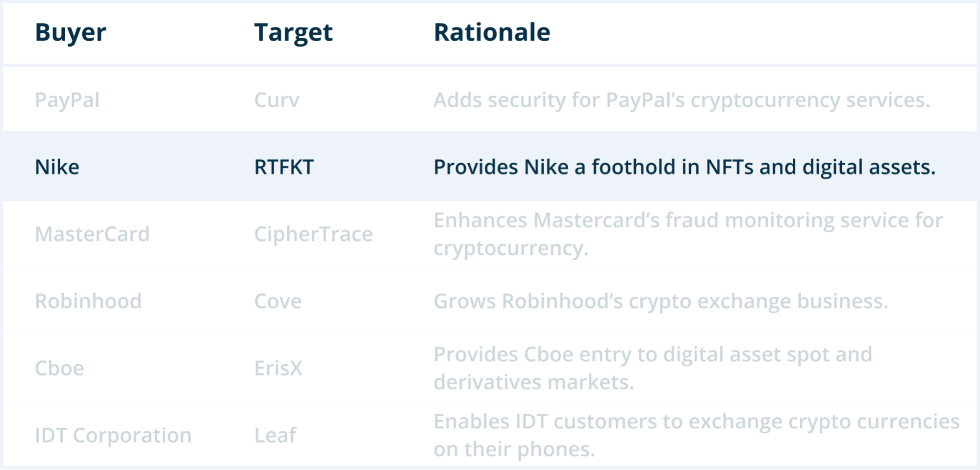Click the Nike NFT foothold rationale text
980x470 pixels.
(684, 167)
